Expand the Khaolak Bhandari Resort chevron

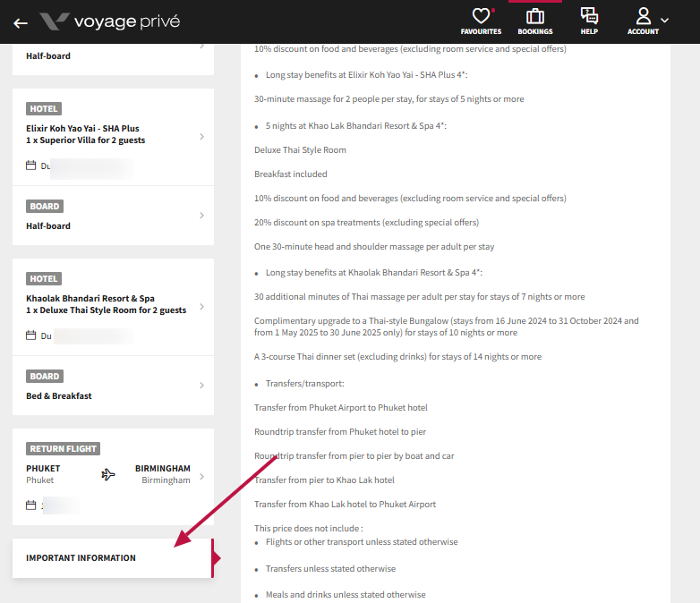click(x=201, y=307)
